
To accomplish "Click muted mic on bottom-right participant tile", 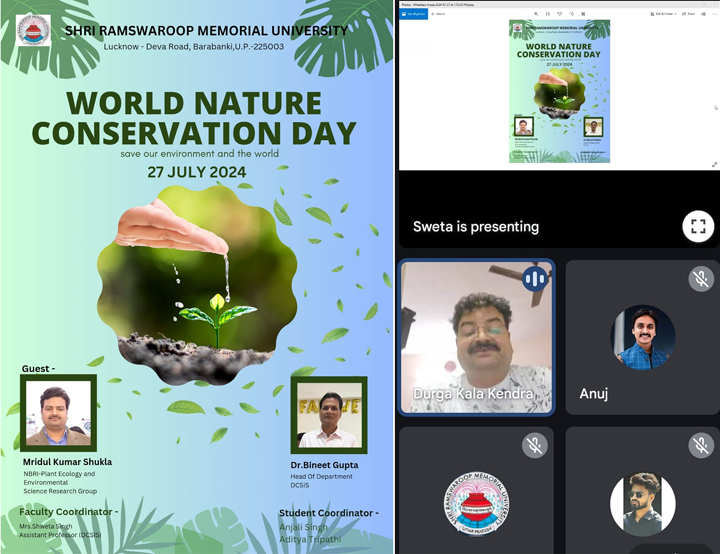I will [701, 446].
